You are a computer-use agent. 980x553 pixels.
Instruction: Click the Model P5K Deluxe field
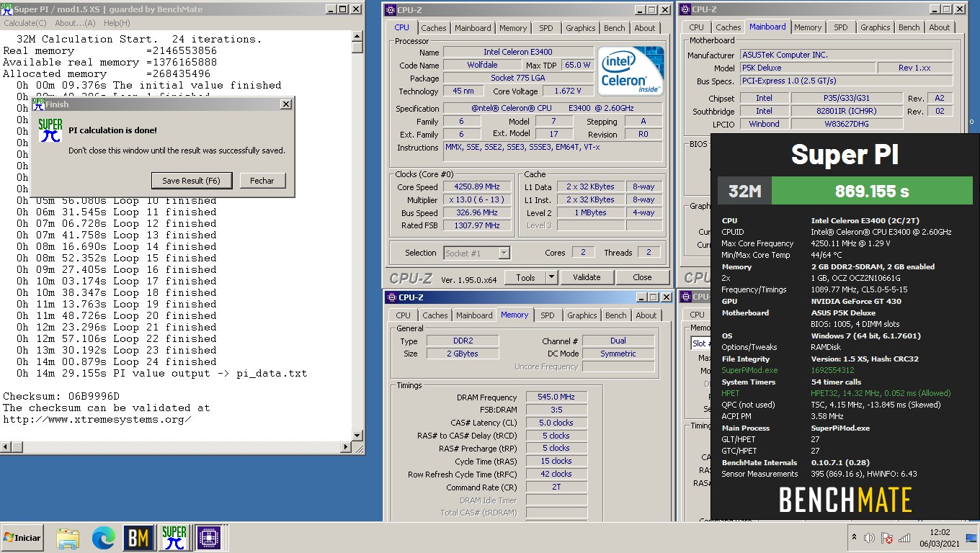point(808,68)
